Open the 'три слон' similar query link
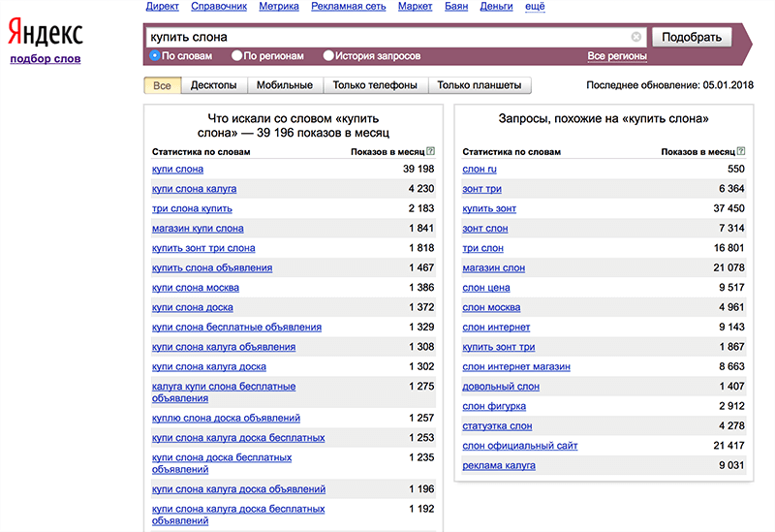This screenshot has height=532, width=775. 482,248
